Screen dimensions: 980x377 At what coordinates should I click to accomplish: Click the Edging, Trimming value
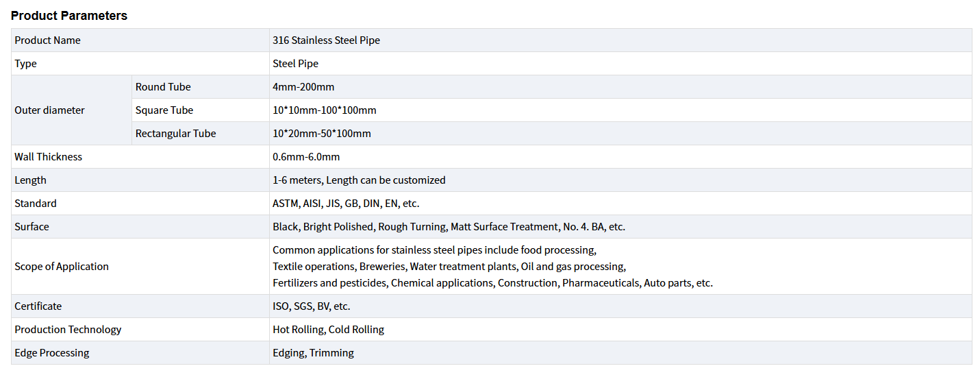313,353
